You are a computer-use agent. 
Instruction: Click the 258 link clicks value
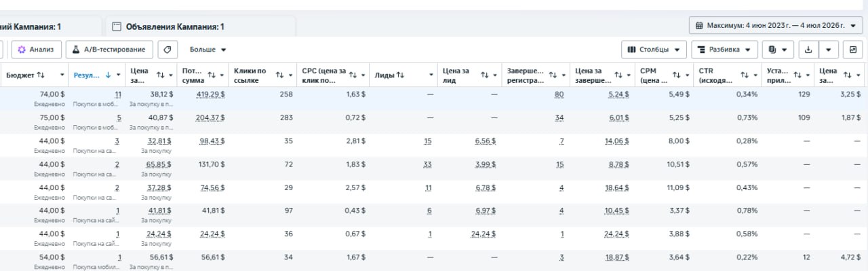[x=285, y=94]
